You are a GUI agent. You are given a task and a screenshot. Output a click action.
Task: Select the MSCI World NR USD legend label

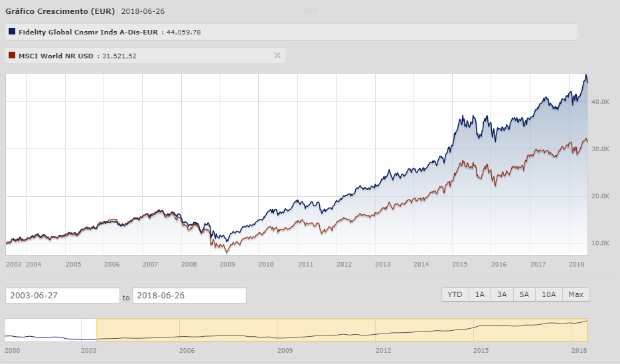tap(56, 56)
